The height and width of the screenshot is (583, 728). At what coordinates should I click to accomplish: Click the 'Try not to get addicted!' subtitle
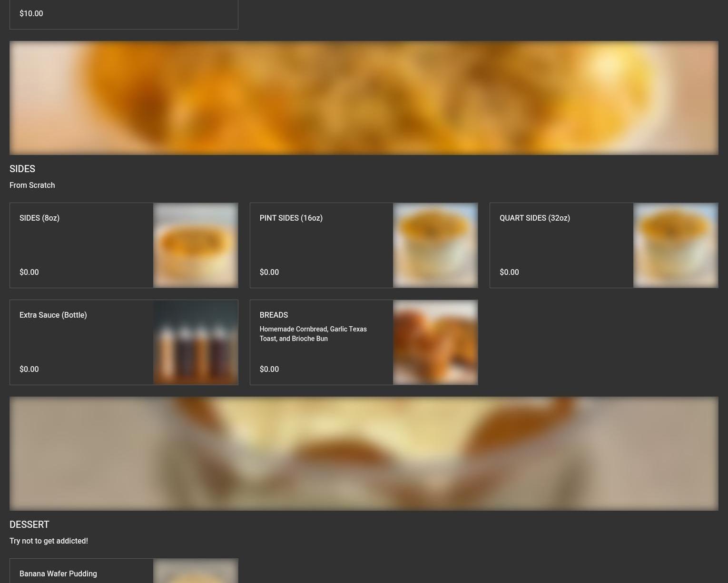49,541
